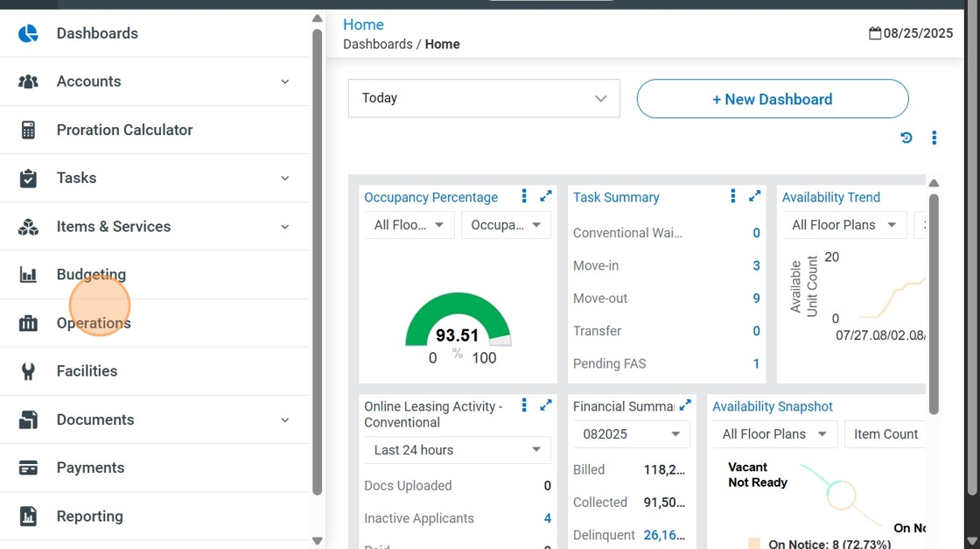Click the sidebar scroll down arrow
The image size is (980, 549).
click(x=317, y=541)
